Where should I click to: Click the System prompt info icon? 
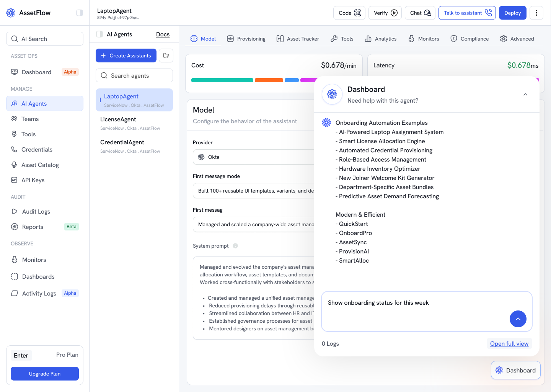point(235,246)
